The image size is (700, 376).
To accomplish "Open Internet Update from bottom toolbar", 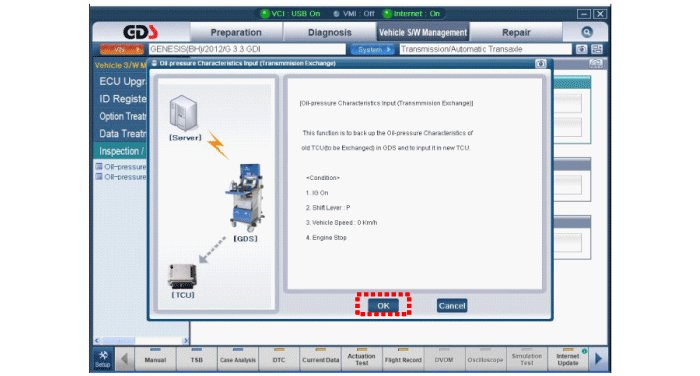I will (x=567, y=359).
